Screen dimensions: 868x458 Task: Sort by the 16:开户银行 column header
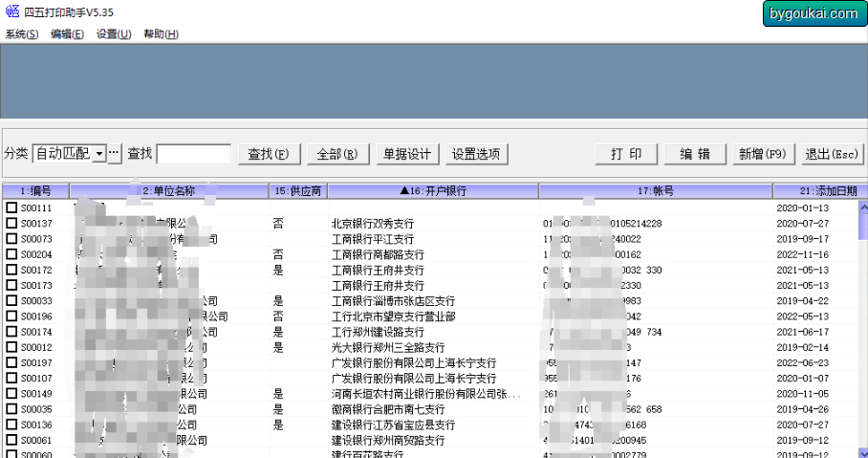point(433,191)
